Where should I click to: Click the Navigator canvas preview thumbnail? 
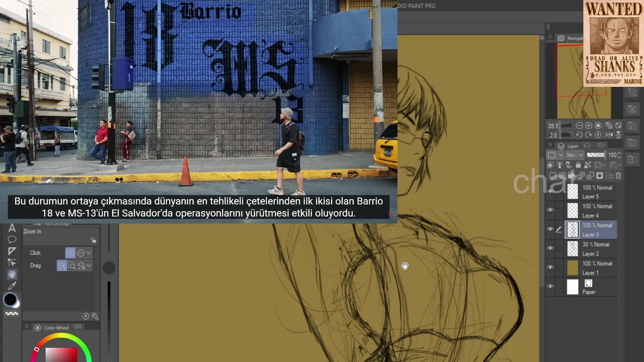click(x=584, y=81)
